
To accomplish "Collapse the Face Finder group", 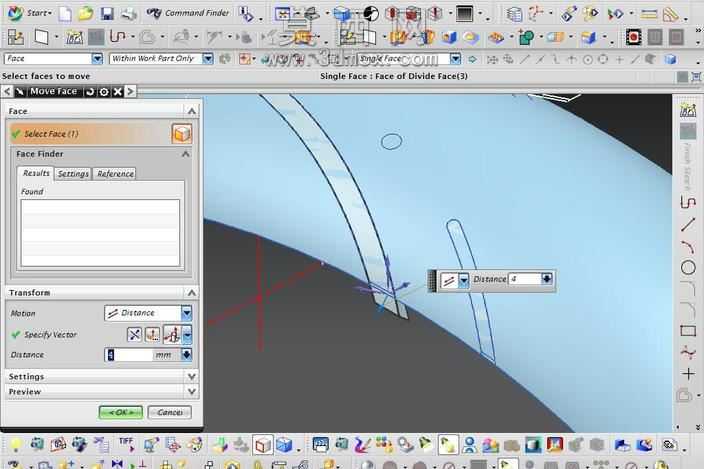I will tap(185, 154).
